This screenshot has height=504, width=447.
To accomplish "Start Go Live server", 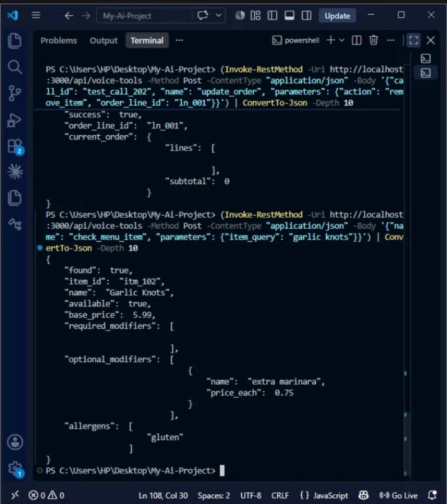I will pos(398,495).
